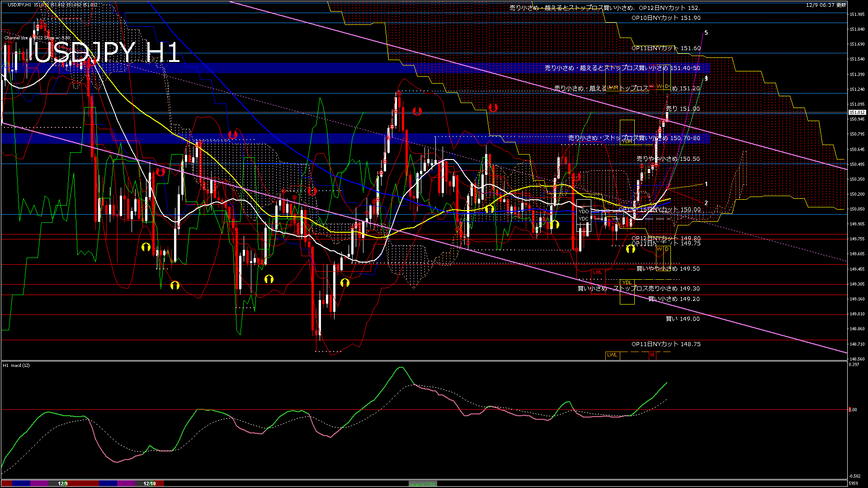
Task: Select the 売り 151.00 level label
Action: click(x=683, y=109)
